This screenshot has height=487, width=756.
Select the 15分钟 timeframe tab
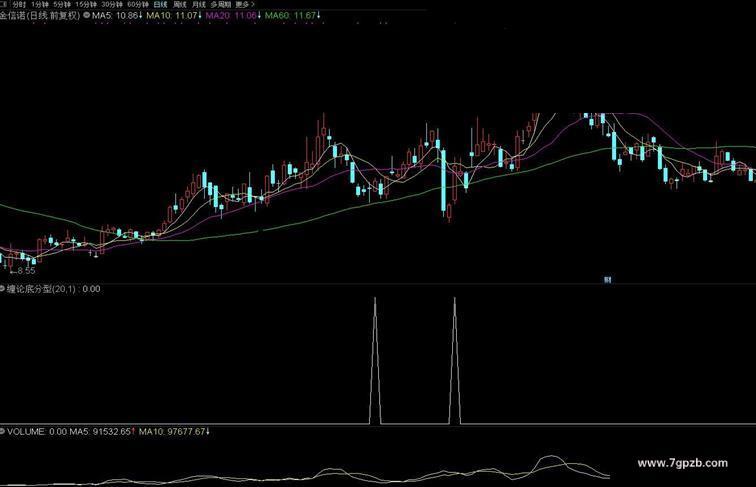tap(85, 4)
